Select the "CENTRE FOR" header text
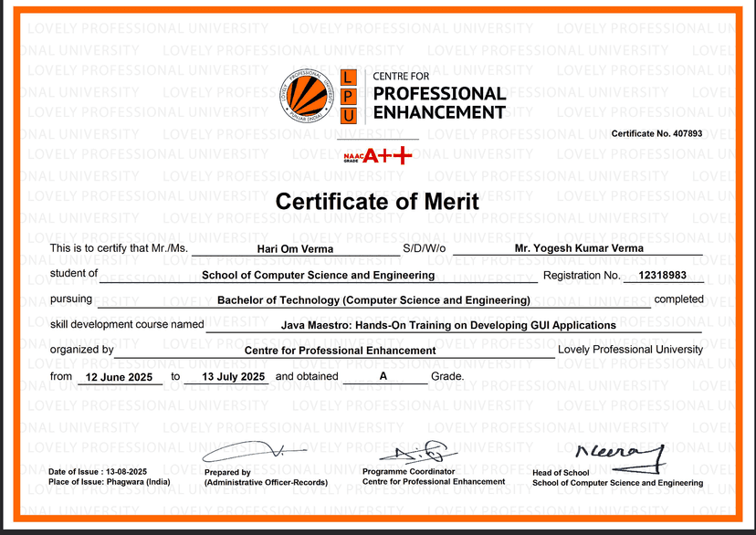The height and width of the screenshot is (535, 756). click(x=401, y=76)
